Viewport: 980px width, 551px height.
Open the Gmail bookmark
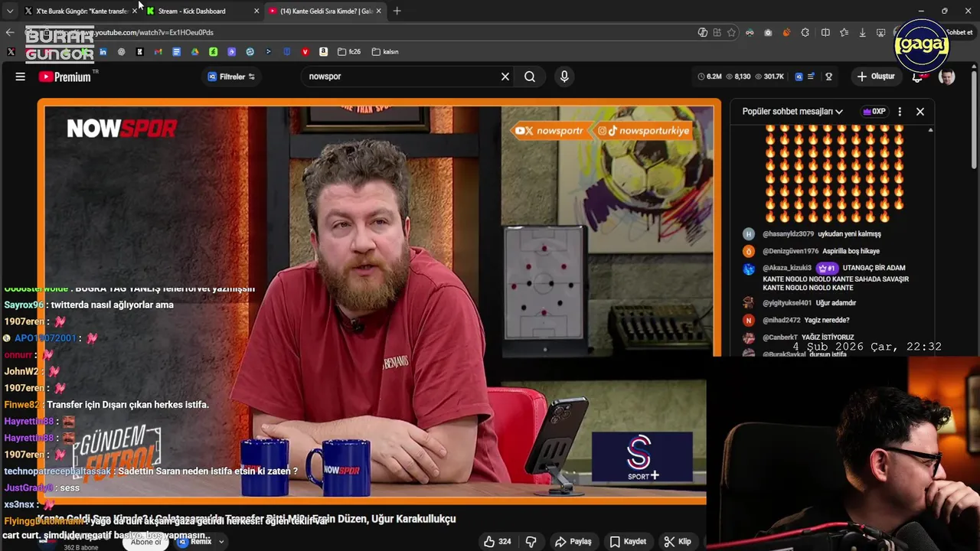(x=158, y=52)
